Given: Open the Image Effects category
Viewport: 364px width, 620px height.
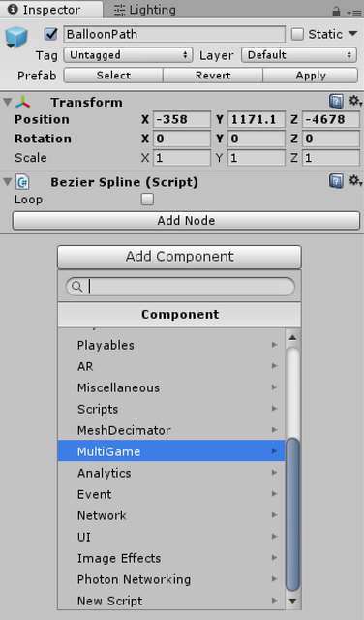Looking at the screenshot, I should click(x=171, y=558).
